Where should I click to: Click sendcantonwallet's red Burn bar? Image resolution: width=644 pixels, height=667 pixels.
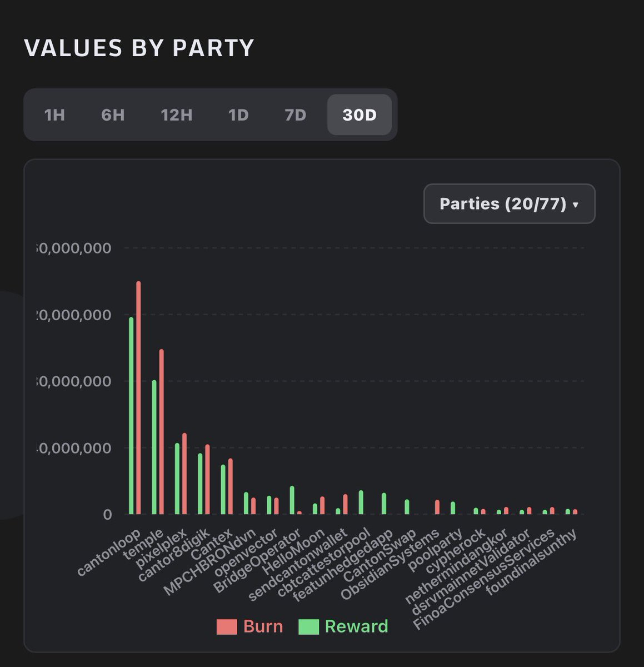tap(345, 504)
